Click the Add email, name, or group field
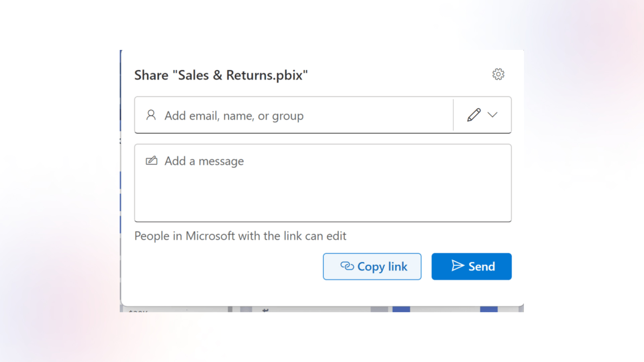Image resolution: width=644 pixels, height=362 pixels. click(294, 115)
